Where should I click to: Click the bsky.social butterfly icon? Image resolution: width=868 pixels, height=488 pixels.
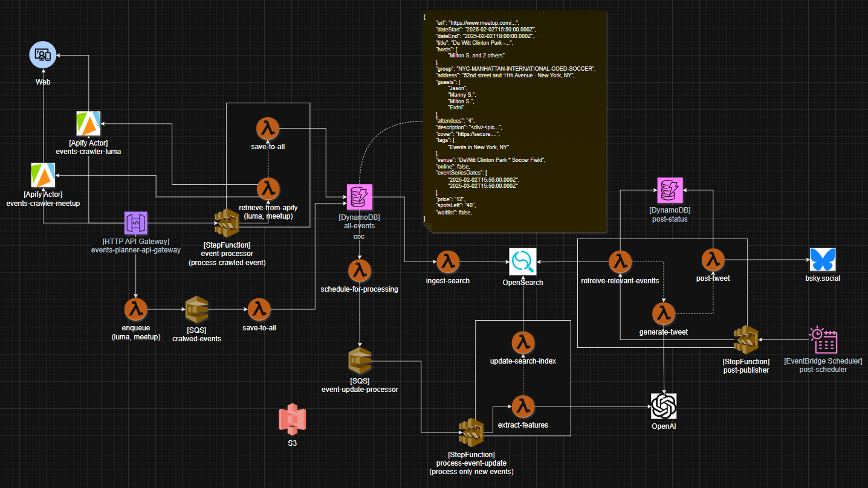point(822,260)
